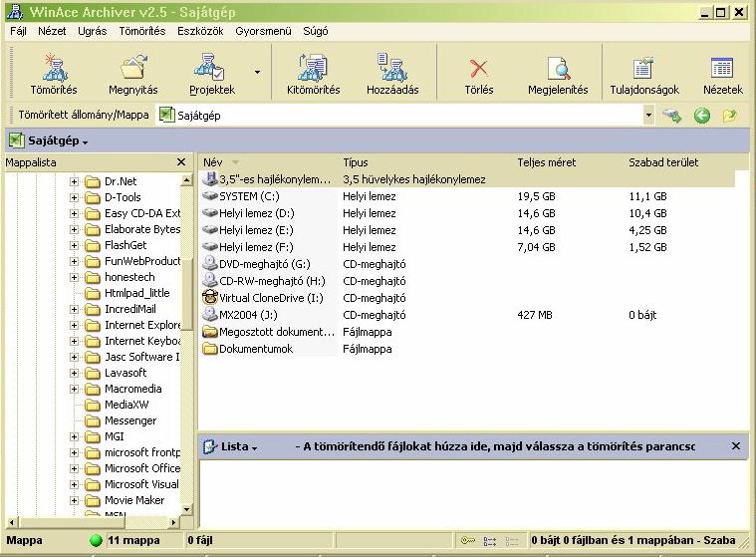This screenshot has width=756, height=557.
Task: Expand the Lavasoft tree folder
Action: point(74,373)
